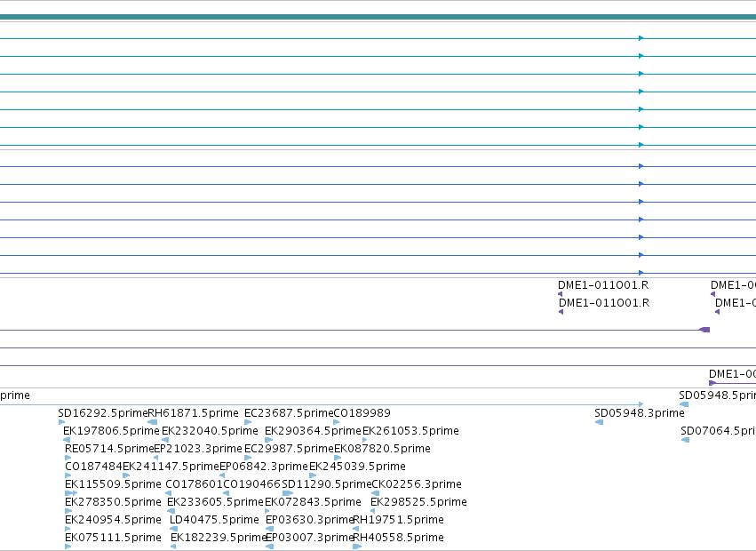This screenshot has width=756, height=551.
Task: Select the SD05948.3prime label
Action: coord(640,413)
